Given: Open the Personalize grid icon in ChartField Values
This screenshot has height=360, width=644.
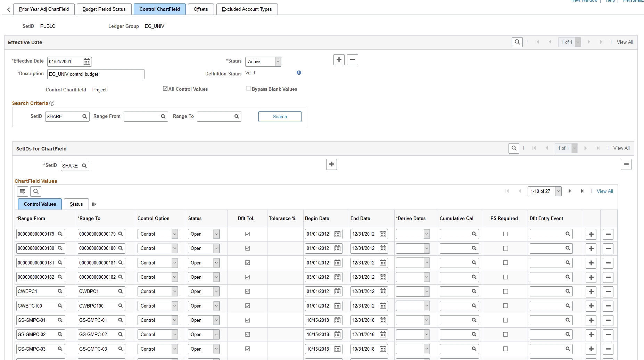Looking at the screenshot, I should [22, 191].
